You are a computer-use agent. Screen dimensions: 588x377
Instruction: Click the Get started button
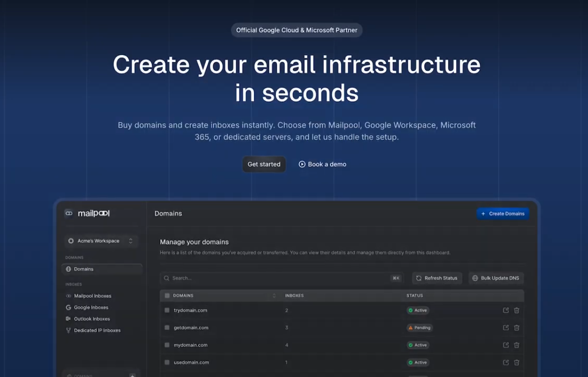(x=264, y=164)
